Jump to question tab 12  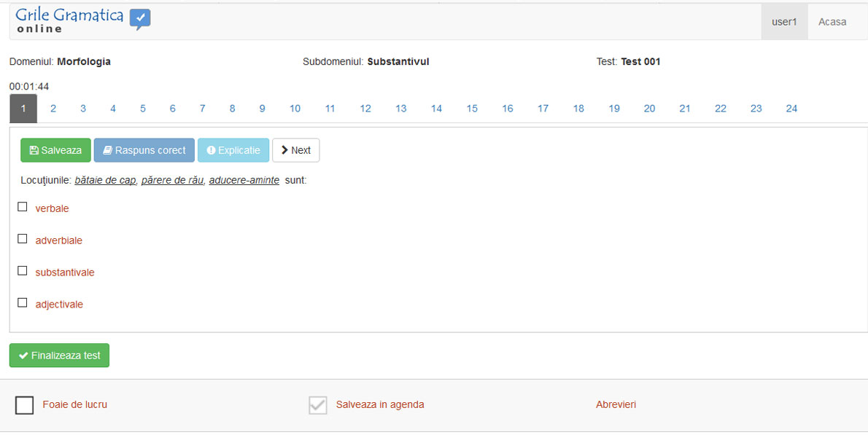click(x=365, y=109)
